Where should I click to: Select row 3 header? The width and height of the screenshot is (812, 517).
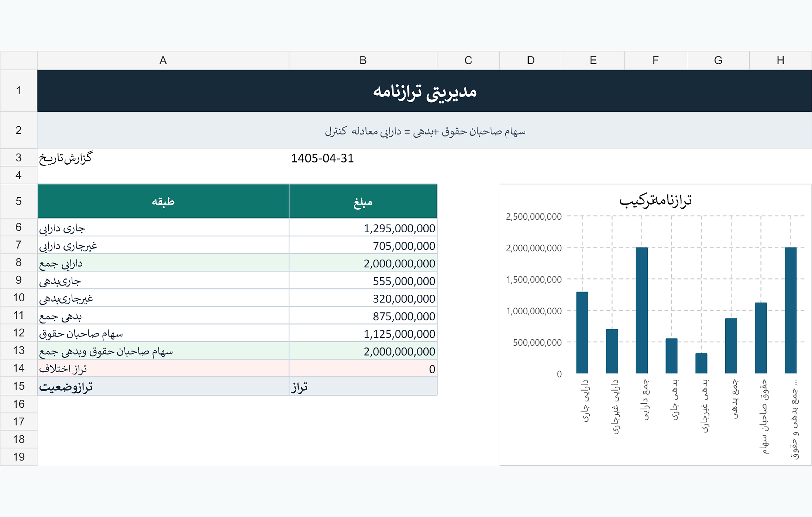[x=18, y=158]
